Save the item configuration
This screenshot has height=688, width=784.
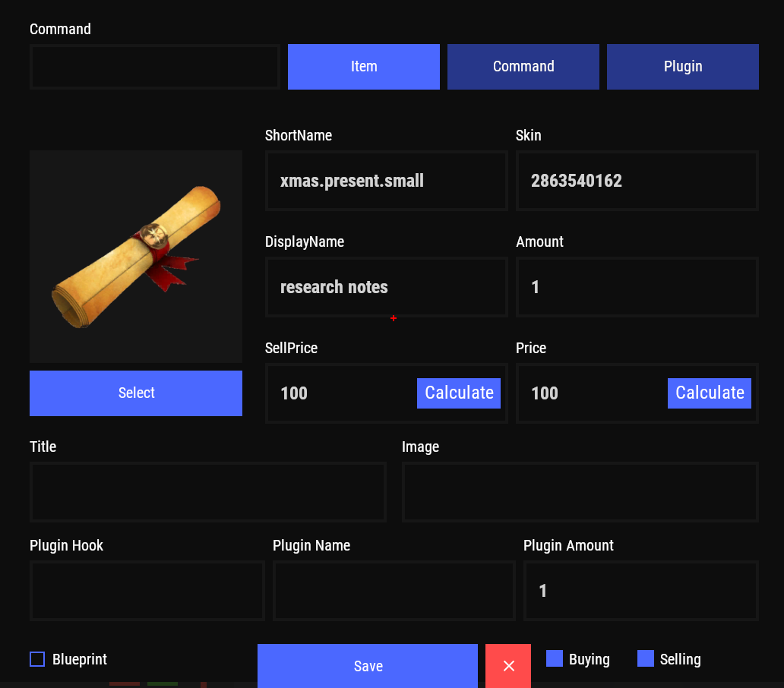[x=368, y=666]
